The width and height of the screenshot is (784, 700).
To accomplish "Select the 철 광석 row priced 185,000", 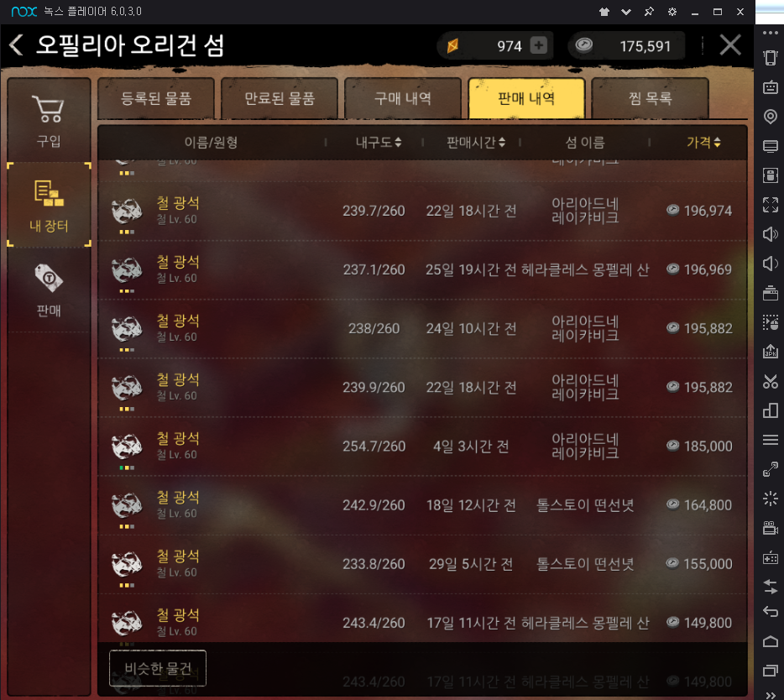I will click(422, 446).
